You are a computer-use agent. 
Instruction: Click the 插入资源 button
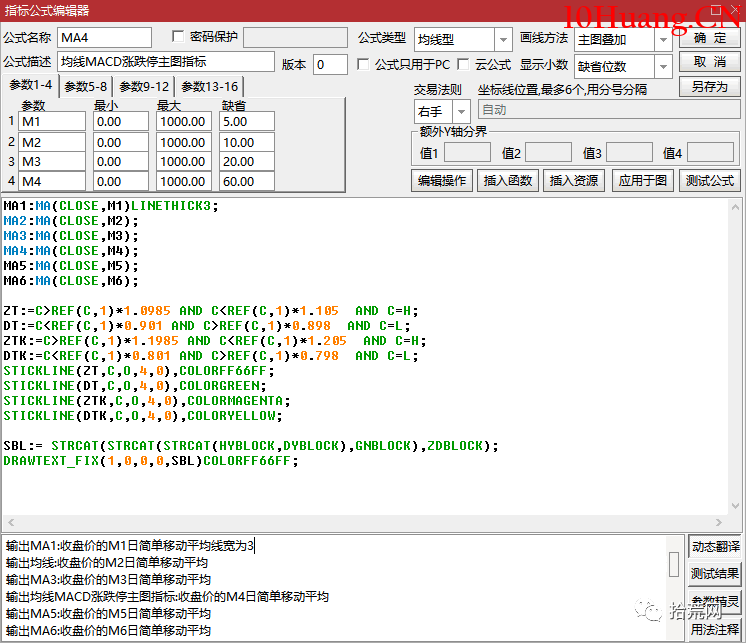click(x=574, y=181)
